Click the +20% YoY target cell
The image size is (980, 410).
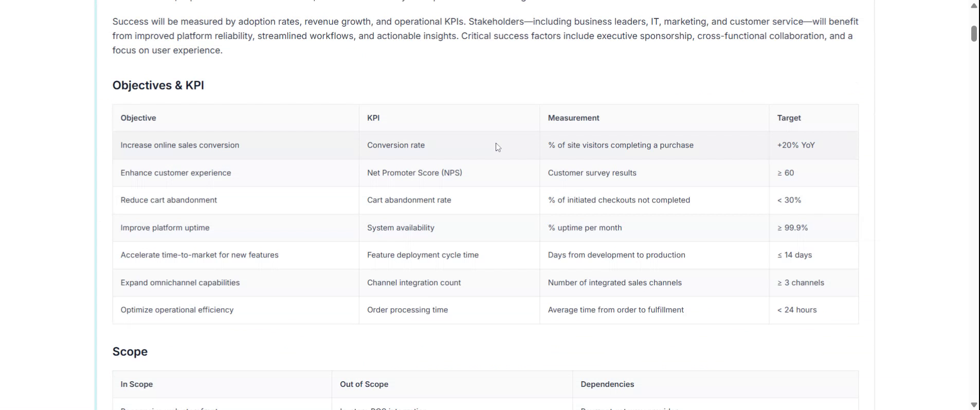[x=796, y=145]
